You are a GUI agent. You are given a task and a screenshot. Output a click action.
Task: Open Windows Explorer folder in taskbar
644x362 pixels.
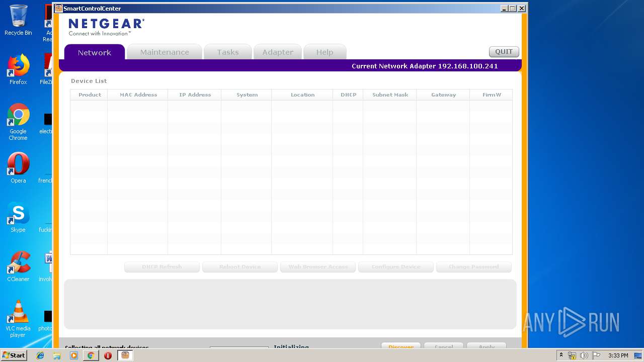pos(57,355)
